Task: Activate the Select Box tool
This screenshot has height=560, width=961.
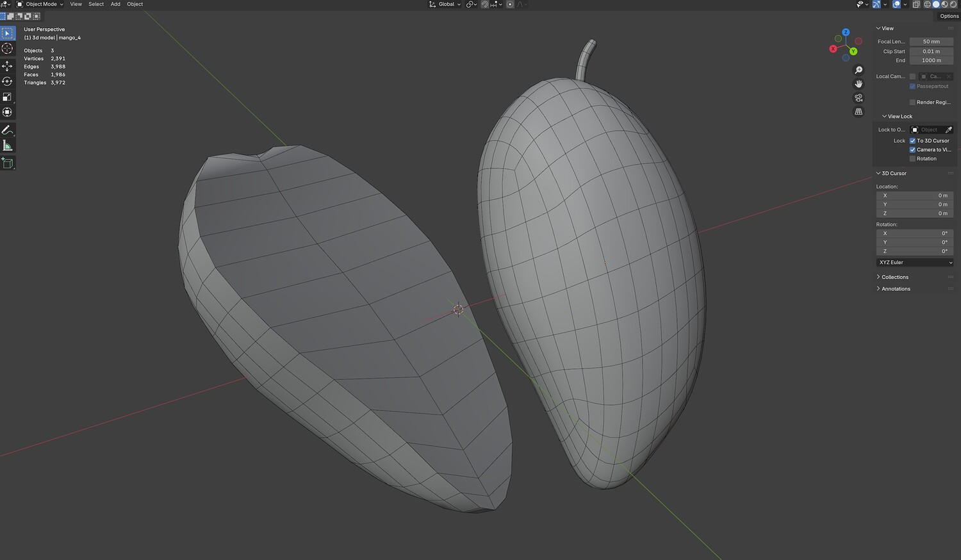Action: coord(8,33)
